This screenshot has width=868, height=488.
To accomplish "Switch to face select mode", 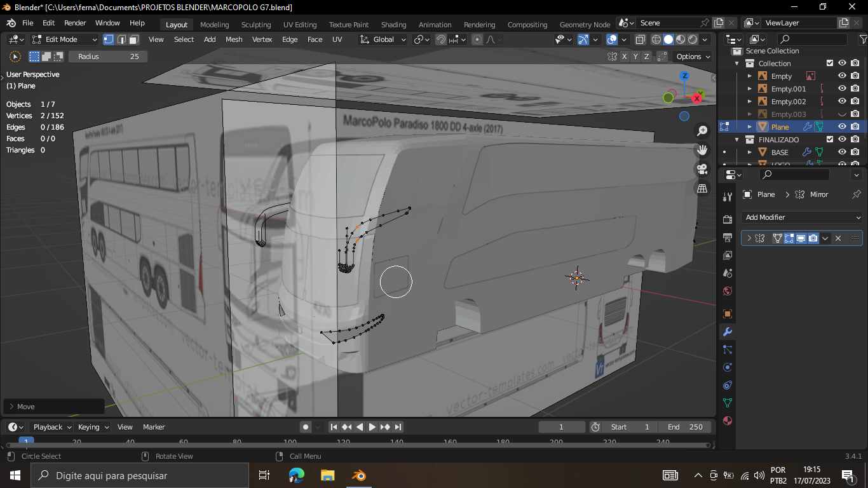I will click(134, 39).
